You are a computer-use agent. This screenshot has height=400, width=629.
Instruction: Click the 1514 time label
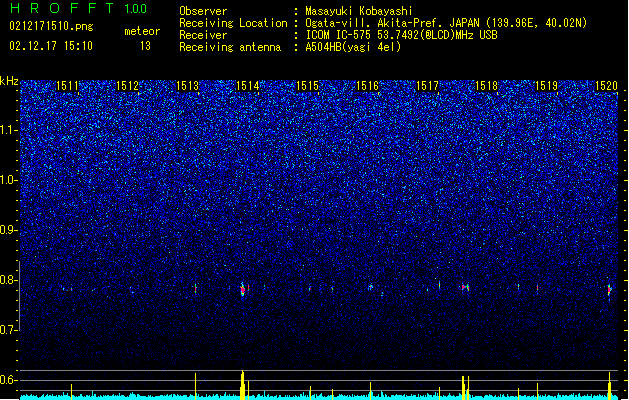point(247,86)
